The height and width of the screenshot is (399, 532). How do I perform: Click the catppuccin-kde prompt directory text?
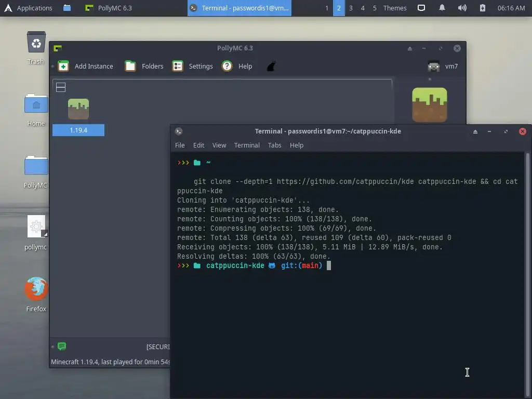[235, 265]
